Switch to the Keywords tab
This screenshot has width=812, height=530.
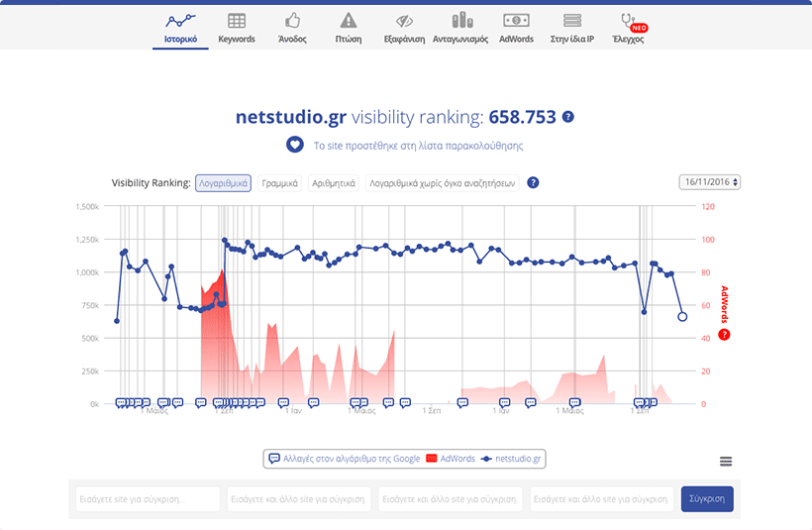click(237, 29)
